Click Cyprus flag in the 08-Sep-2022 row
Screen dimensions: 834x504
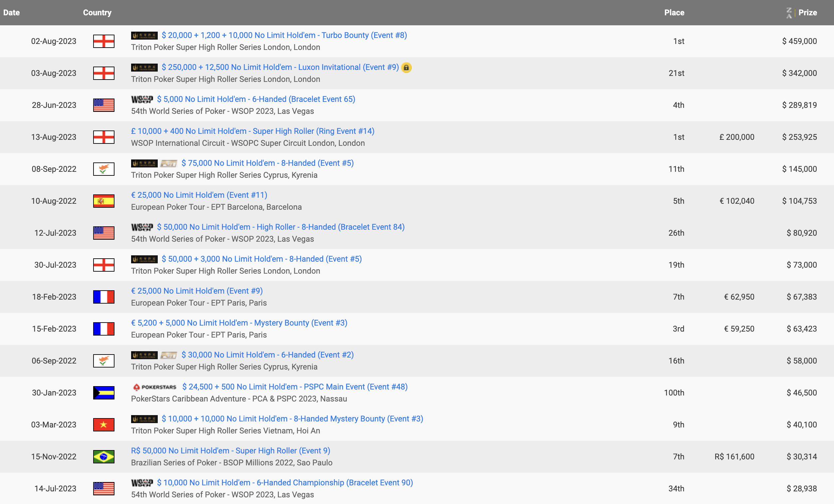click(x=104, y=169)
